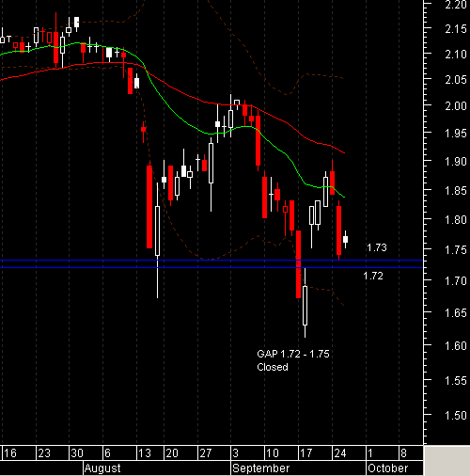Click date 1 under October
Viewport: 470px width, 476px height.
pyautogui.click(x=370, y=453)
